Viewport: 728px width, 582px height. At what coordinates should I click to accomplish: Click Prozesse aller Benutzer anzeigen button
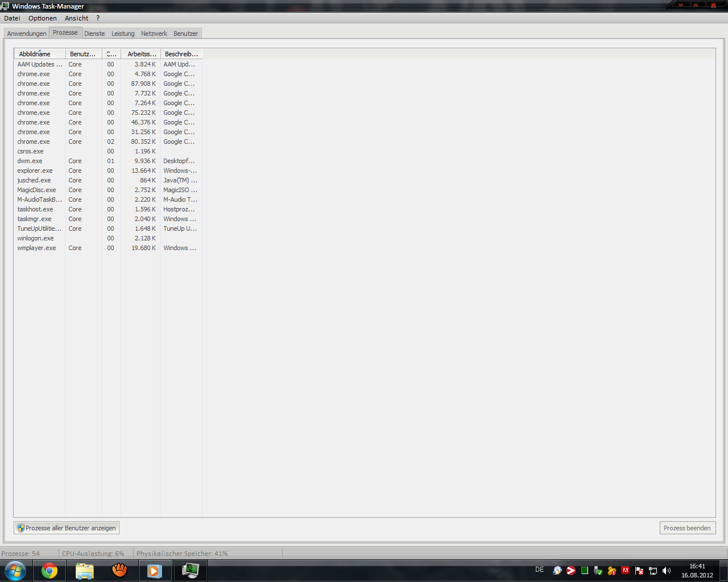pyautogui.click(x=67, y=528)
